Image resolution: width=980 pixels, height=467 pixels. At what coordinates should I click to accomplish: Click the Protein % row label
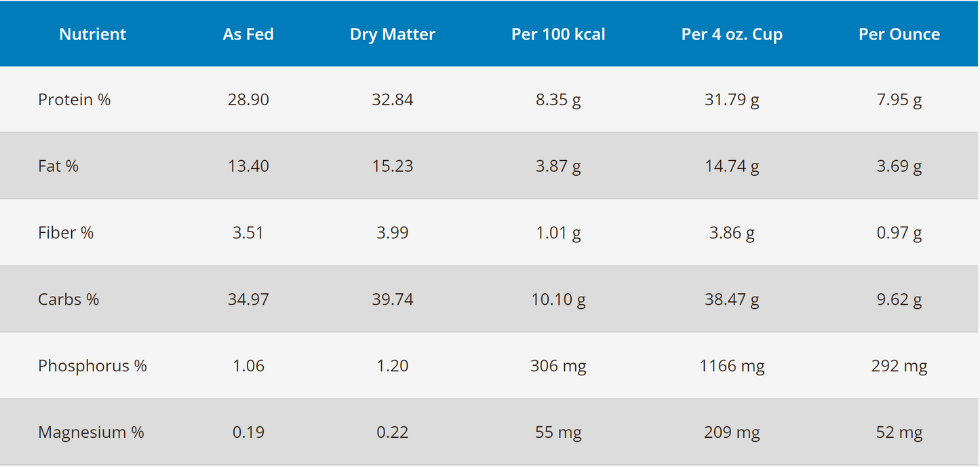pyautogui.click(x=74, y=100)
